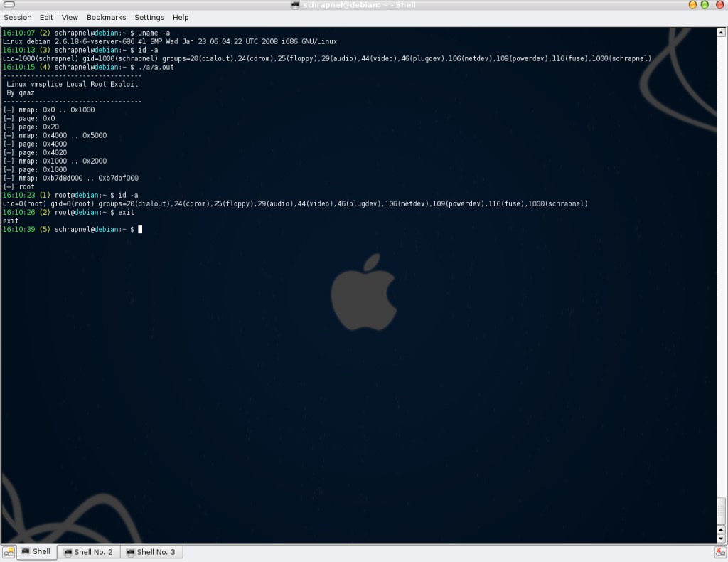Click the './a/a.out' command text
Screen dimensions: 728x562
coord(156,67)
